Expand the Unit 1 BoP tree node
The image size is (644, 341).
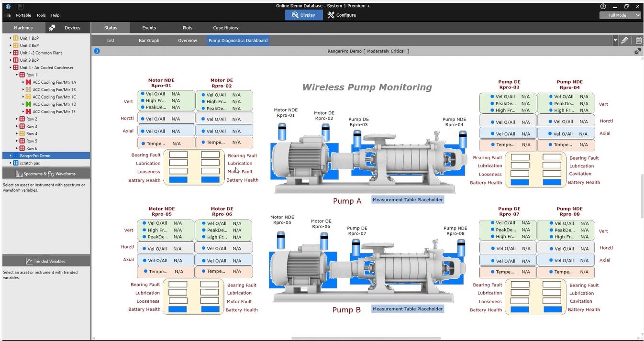(11, 38)
